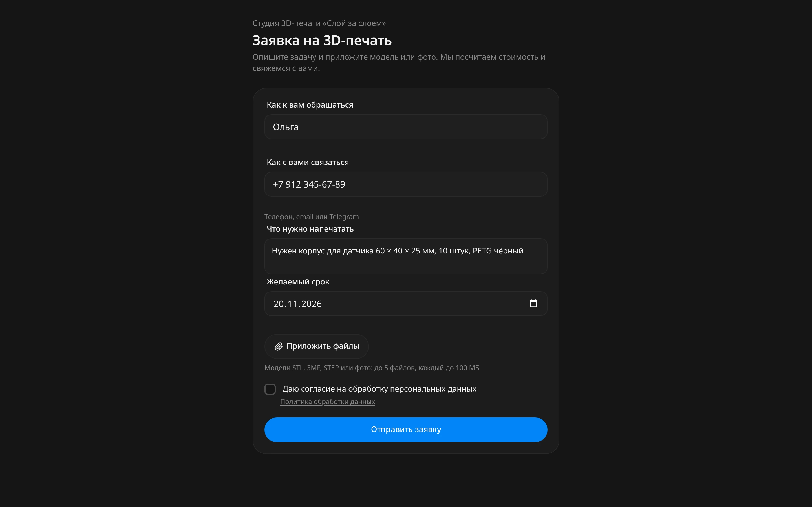
Task: Click the «Как к вам обращаться» label
Action: tap(310, 105)
